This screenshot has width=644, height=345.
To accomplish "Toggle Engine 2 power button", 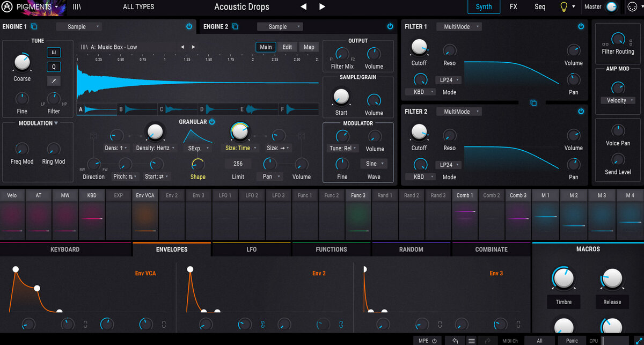I will point(390,26).
